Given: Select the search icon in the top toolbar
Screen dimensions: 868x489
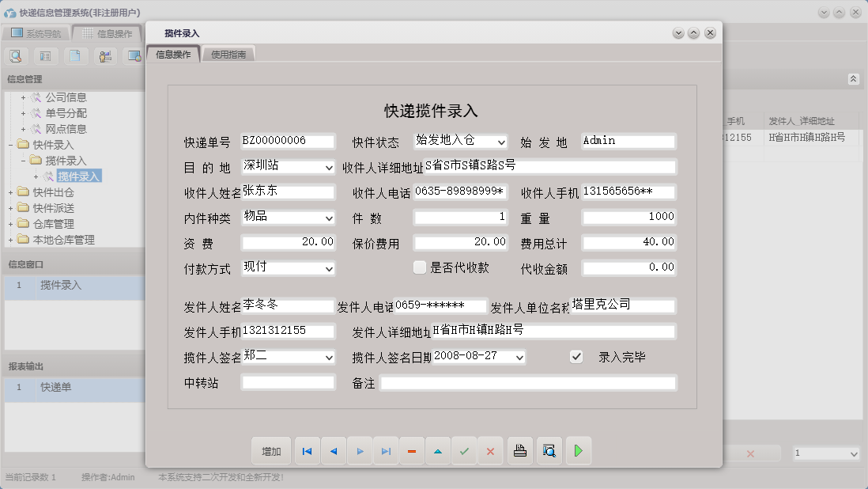Looking at the screenshot, I should (x=16, y=55).
